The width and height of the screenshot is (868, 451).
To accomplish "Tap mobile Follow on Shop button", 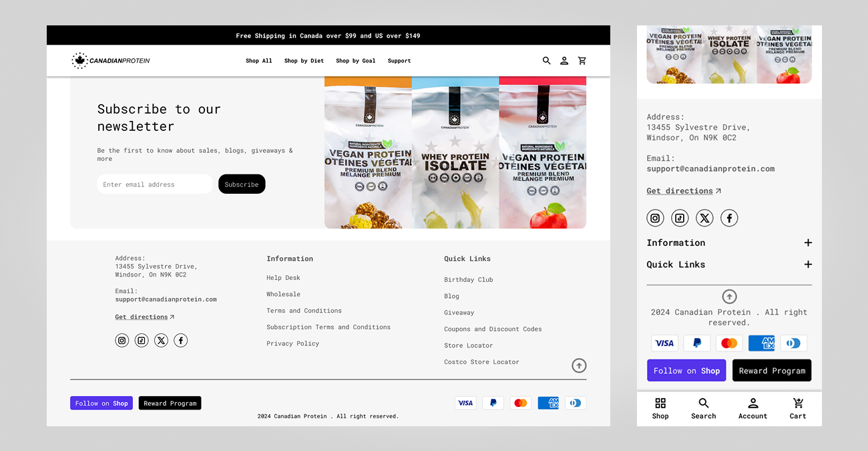I will 686,370.
